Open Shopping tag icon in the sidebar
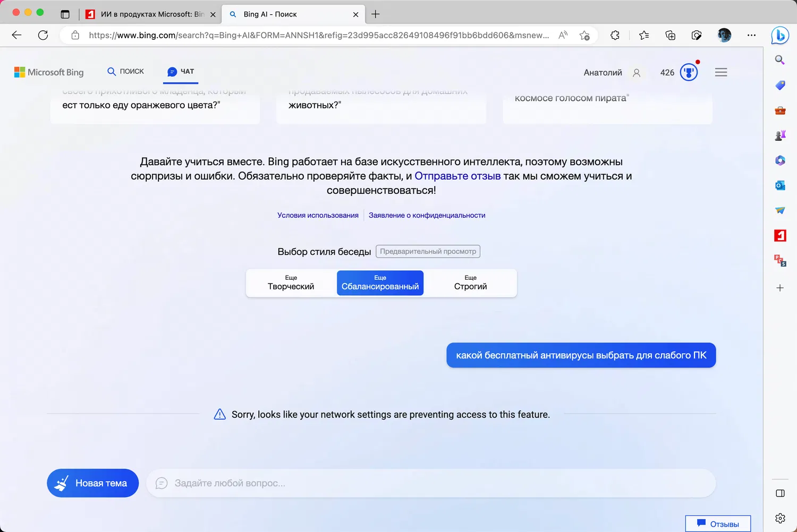Image resolution: width=797 pixels, height=532 pixels. (780, 85)
